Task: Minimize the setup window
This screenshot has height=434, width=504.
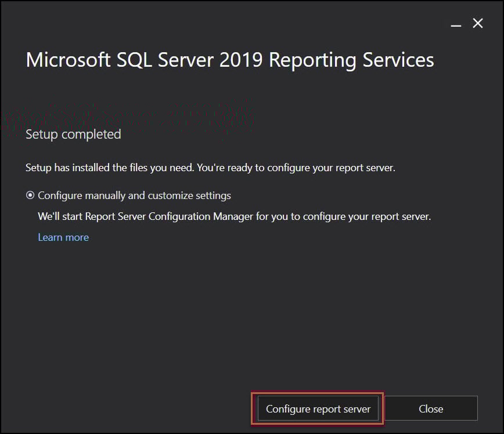Action: [x=456, y=25]
